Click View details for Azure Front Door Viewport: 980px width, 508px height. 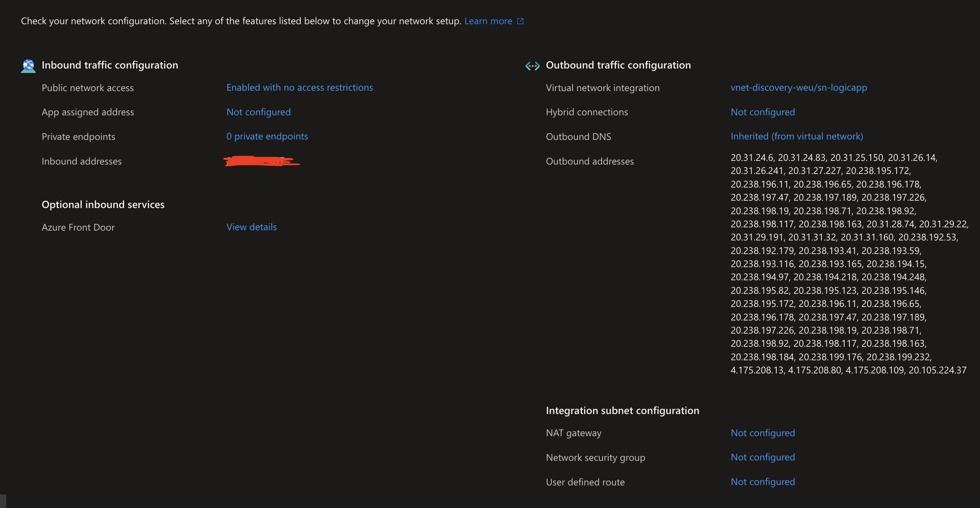click(251, 227)
